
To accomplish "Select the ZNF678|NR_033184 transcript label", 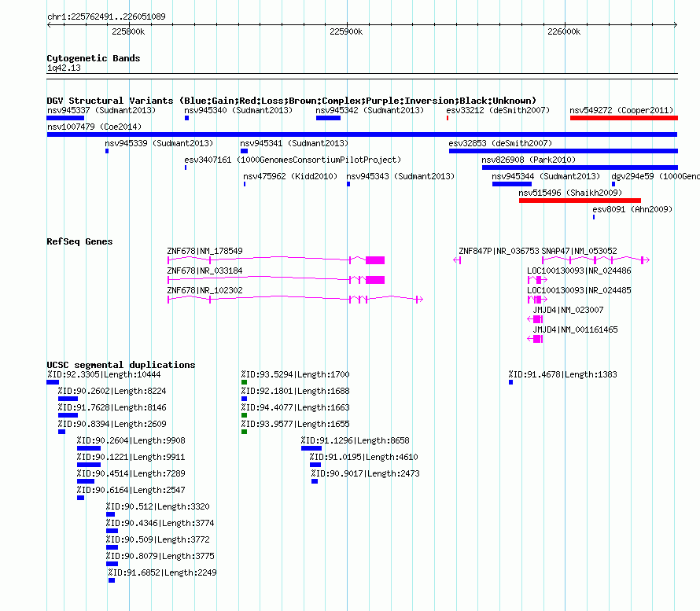I will [205, 271].
